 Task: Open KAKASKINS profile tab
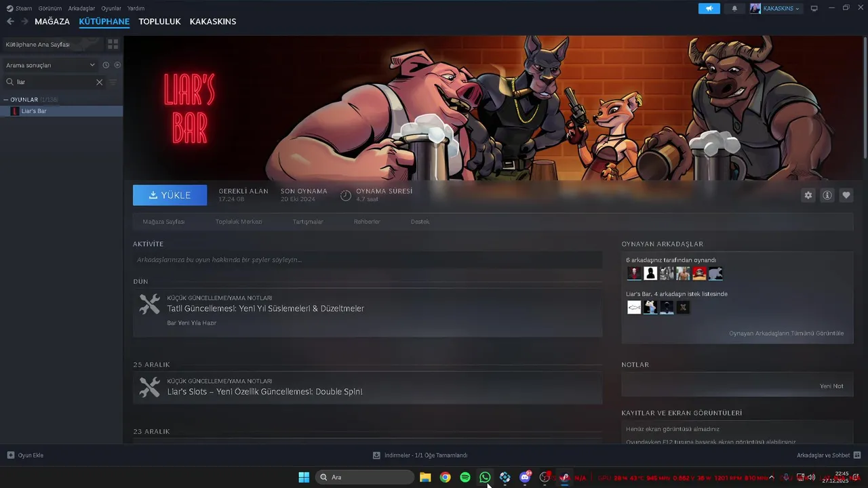[213, 22]
